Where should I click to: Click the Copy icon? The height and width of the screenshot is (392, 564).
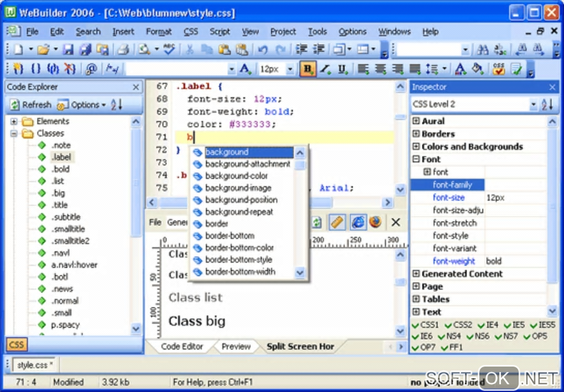point(207,49)
